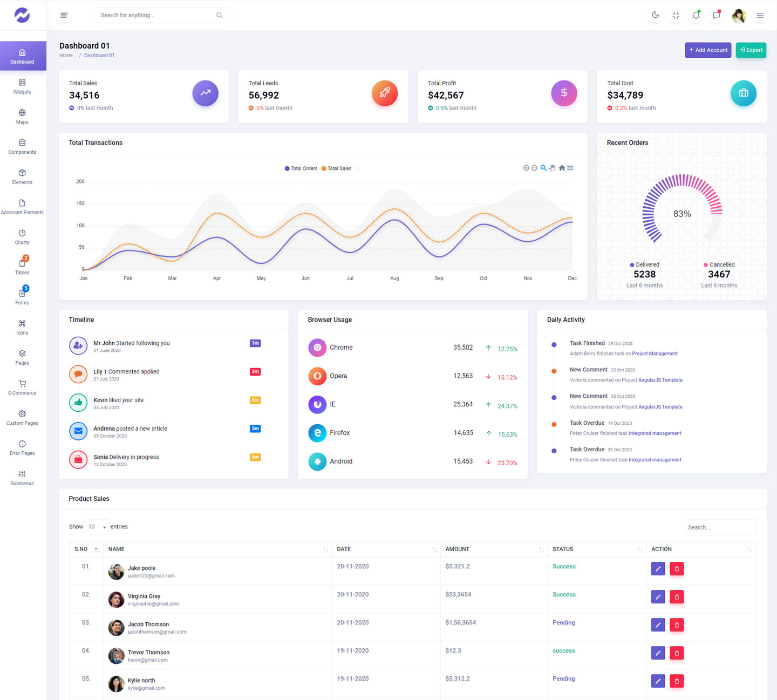
Task: Reset chart zoom with home icon
Action: click(562, 168)
